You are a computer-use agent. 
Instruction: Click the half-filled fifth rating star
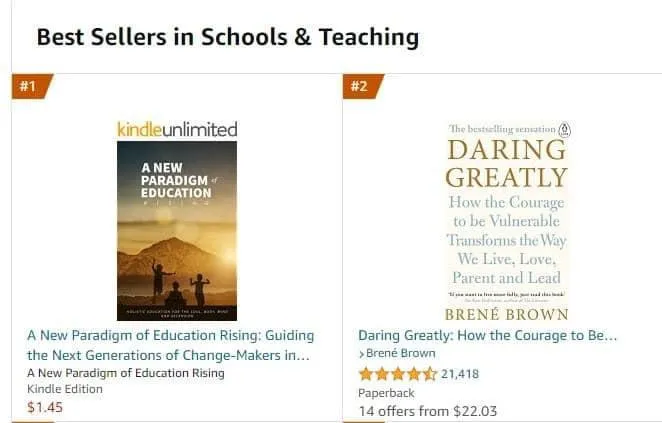pyautogui.click(x=430, y=374)
